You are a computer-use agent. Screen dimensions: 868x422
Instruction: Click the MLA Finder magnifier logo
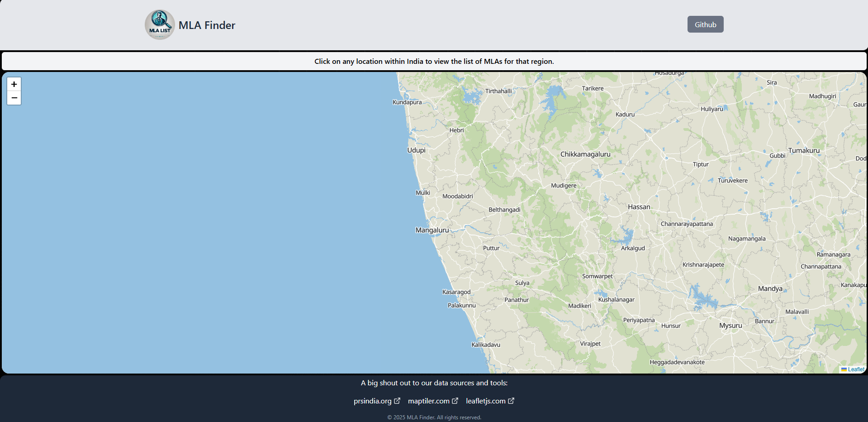click(x=159, y=24)
